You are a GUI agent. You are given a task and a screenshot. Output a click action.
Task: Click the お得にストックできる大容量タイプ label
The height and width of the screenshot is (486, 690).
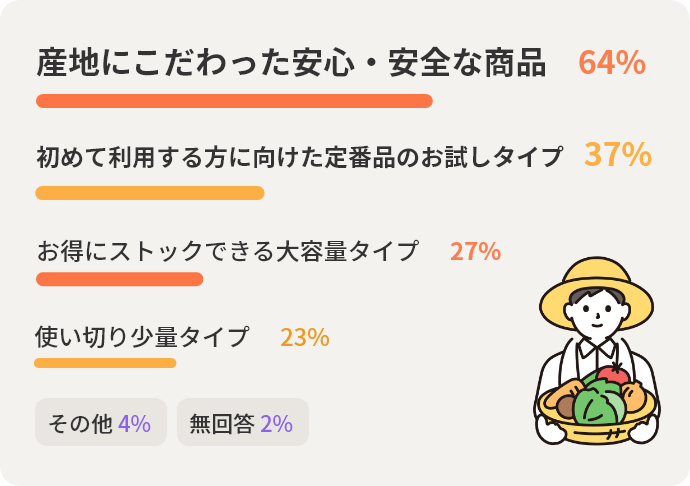(x=227, y=251)
